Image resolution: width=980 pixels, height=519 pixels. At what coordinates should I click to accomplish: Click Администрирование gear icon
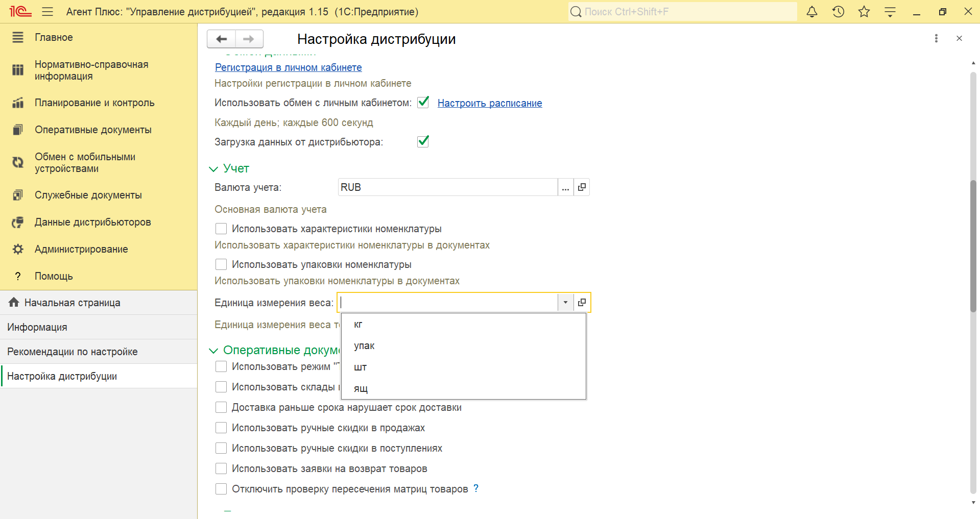point(18,249)
